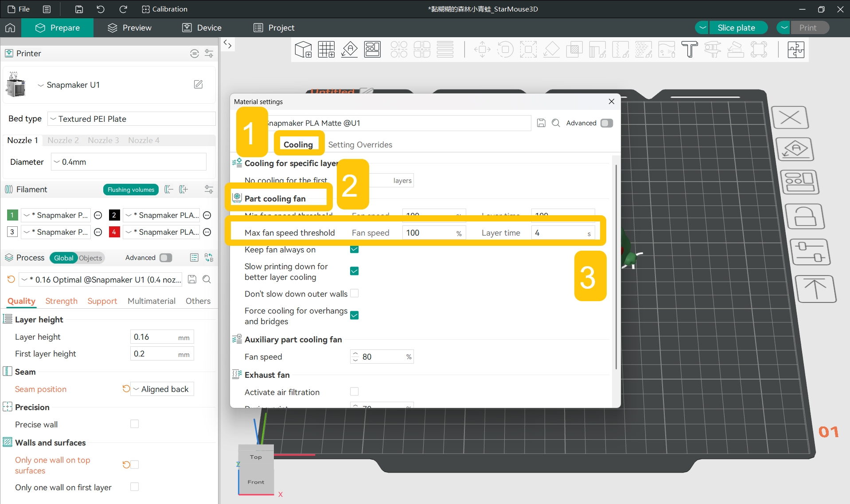Click the Slice plate button

[x=736, y=27]
